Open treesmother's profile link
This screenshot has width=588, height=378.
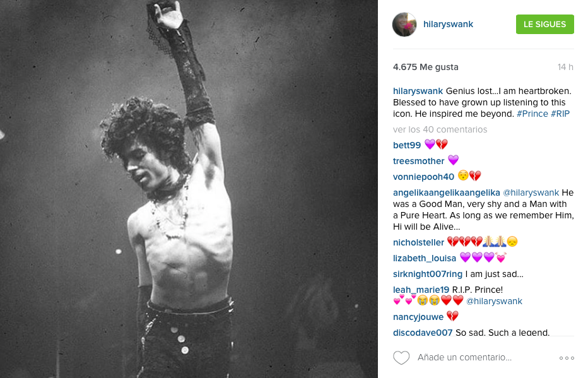coord(418,161)
